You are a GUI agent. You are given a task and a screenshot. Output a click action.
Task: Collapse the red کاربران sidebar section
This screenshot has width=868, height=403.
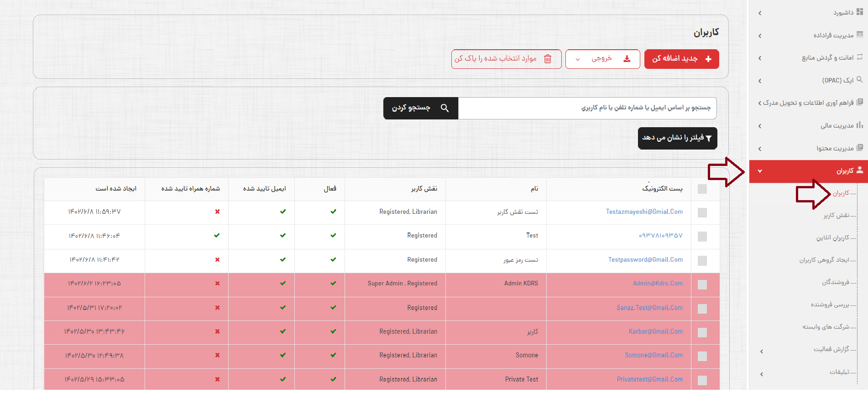[x=760, y=171]
